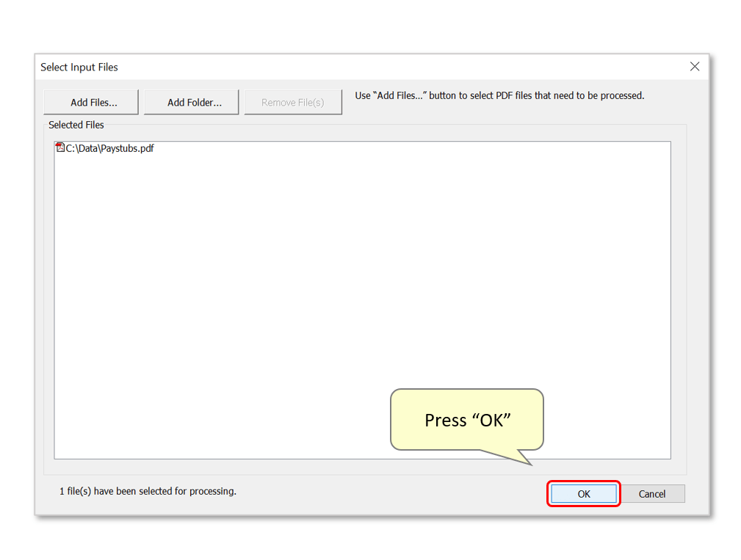The width and height of the screenshot is (741, 560).
Task: Click the file path C:\Data\Paystubs.pdf
Action: pos(109,148)
